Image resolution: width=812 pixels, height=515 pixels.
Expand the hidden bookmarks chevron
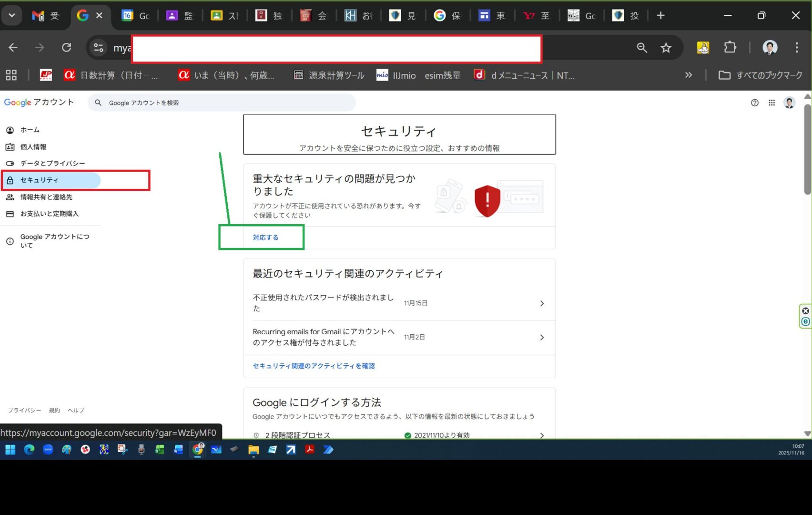[688, 75]
